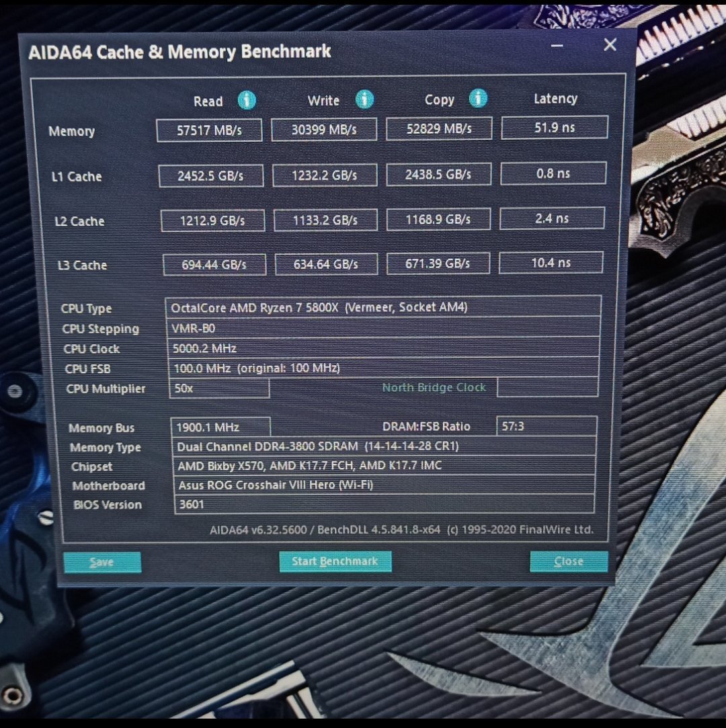Select the Memory Copy value 52829 MB/s
726x728 pixels.
[439, 128]
